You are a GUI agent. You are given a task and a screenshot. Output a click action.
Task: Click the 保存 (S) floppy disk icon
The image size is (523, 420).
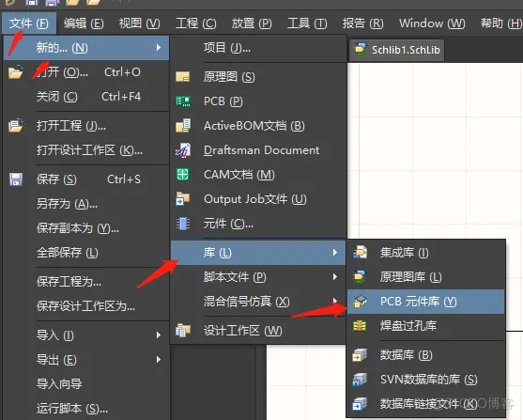[16, 179]
